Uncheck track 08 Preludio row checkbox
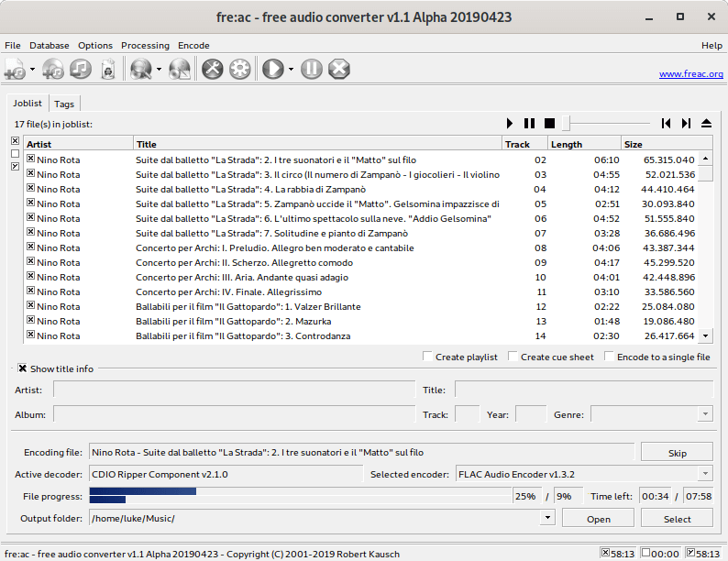 point(30,247)
